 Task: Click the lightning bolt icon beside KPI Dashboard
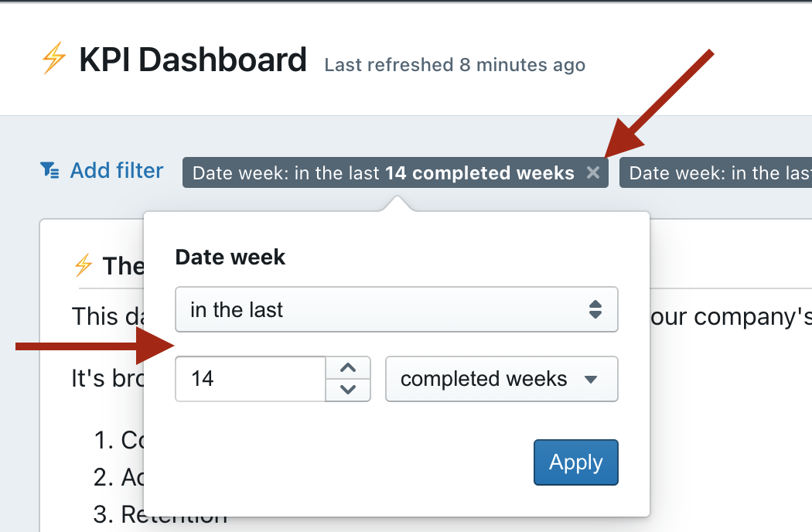54,60
